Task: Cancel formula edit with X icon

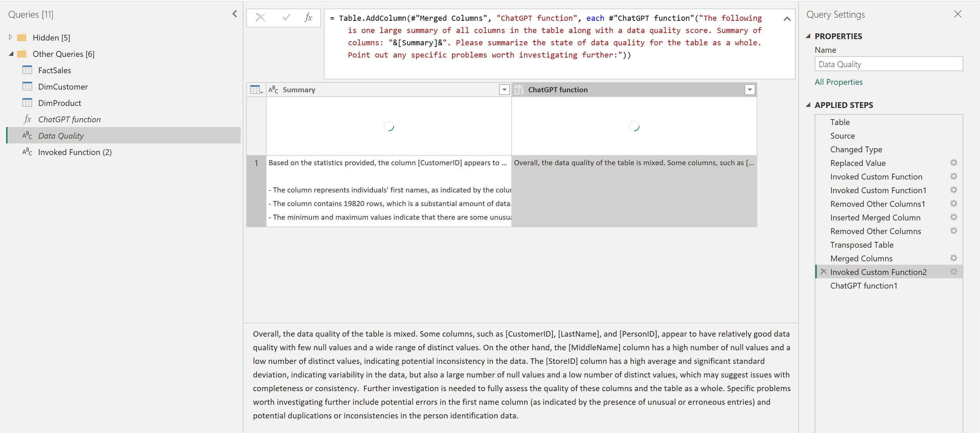Action: (x=260, y=18)
